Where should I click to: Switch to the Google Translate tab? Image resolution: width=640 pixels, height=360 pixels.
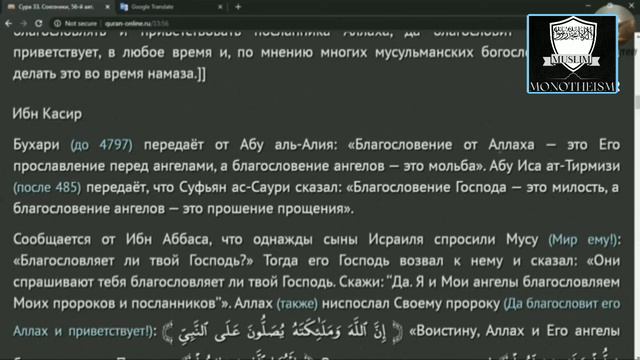(x=170, y=7)
